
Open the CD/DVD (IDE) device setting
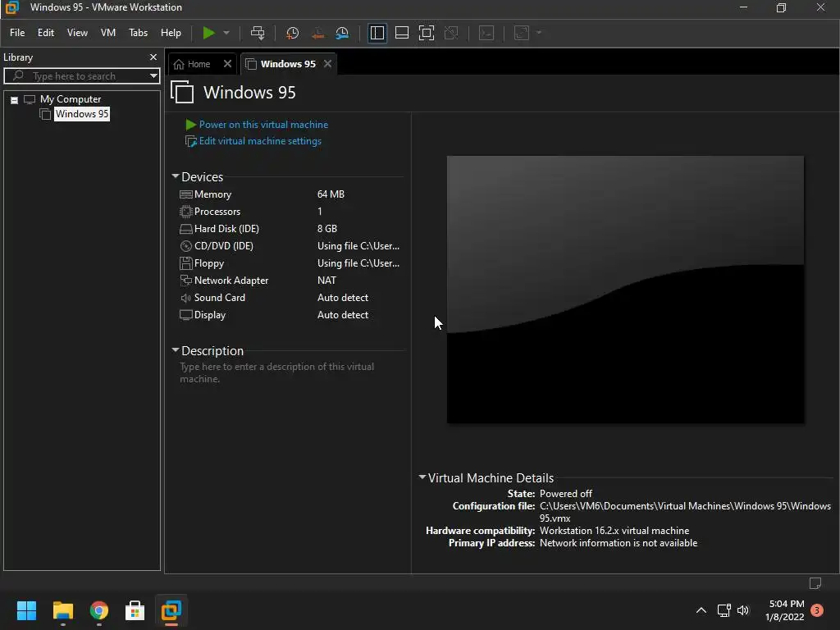click(x=223, y=246)
